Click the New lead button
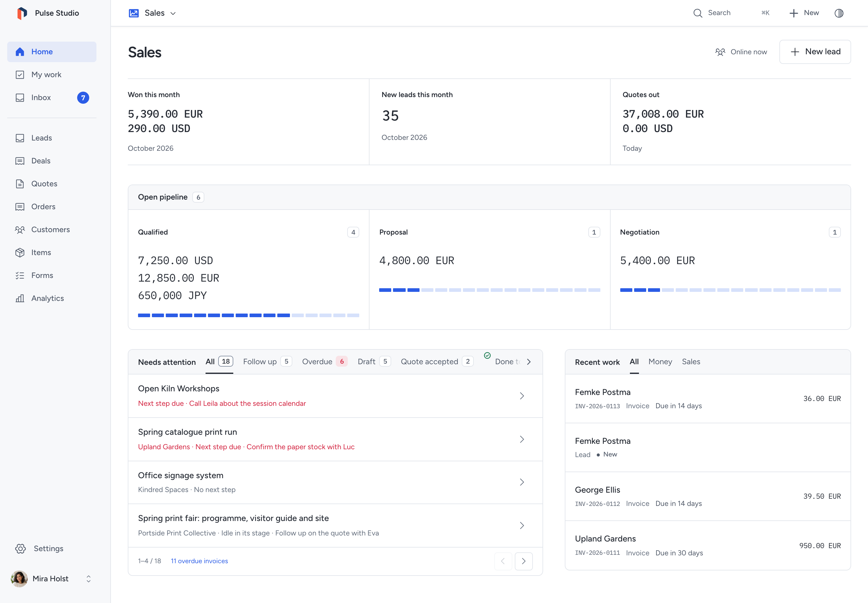868x603 pixels. (x=815, y=52)
